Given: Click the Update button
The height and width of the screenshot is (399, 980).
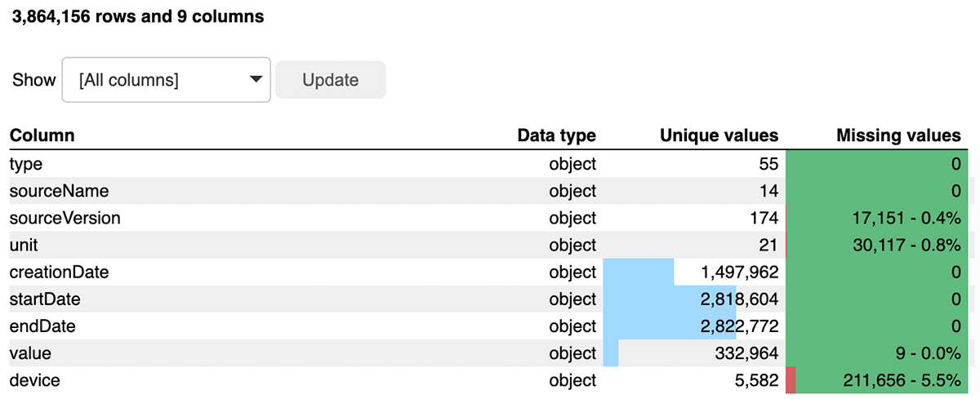Looking at the screenshot, I should [x=330, y=80].
